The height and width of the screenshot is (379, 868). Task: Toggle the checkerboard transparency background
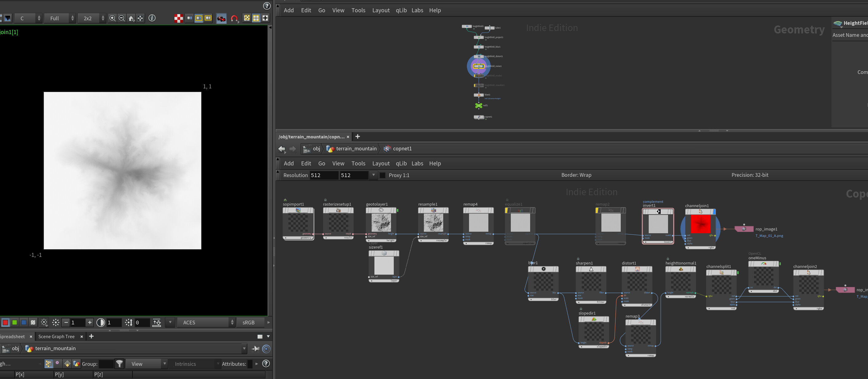click(x=178, y=18)
